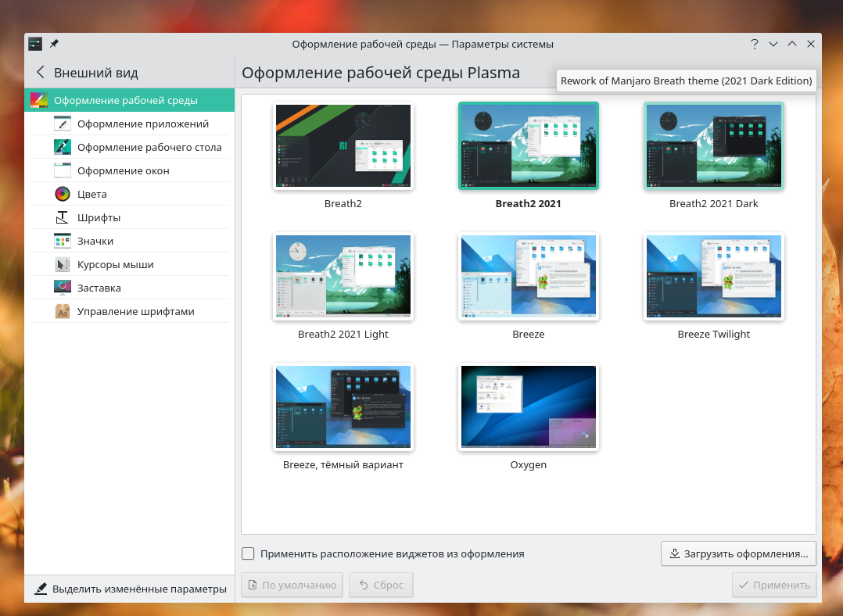Screen dimensions: 843x616
Task: Click the Oxygen label text
Action: tap(529, 465)
